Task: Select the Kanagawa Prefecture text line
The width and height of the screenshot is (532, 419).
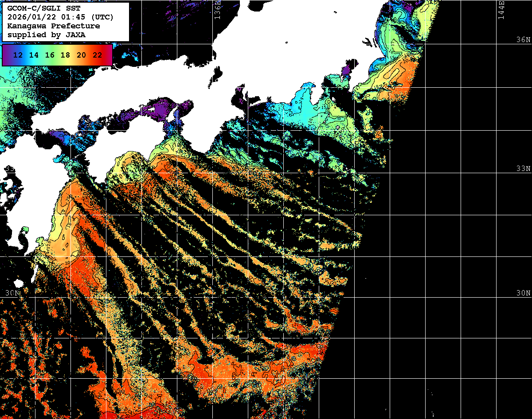Action: click(x=54, y=26)
